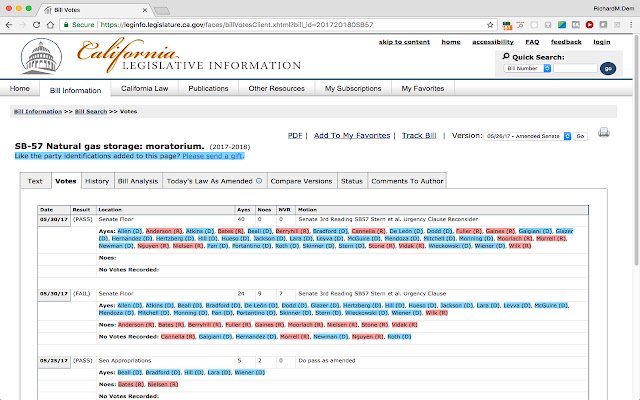Screen dimensions: 640x400
Task: Select the Home navigation menu
Action: [x=20, y=89]
